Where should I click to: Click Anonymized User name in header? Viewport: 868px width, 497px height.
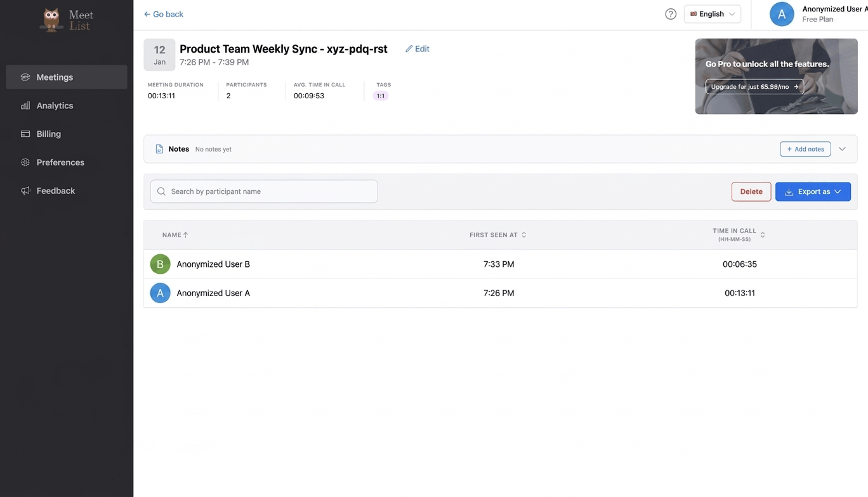point(834,9)
